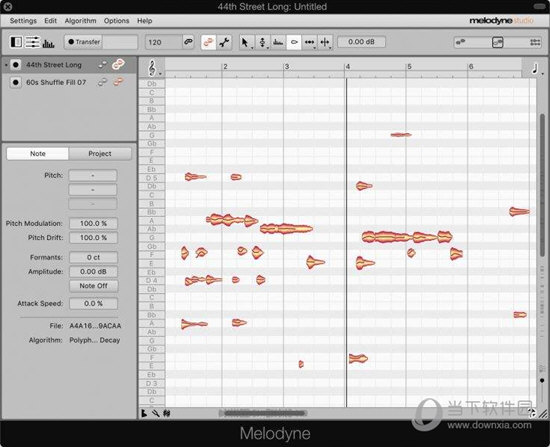Collapse the 44th Street Long track triangle
Image resolution: width=550 pixels, height=447 pixels.
pos(6,65)
